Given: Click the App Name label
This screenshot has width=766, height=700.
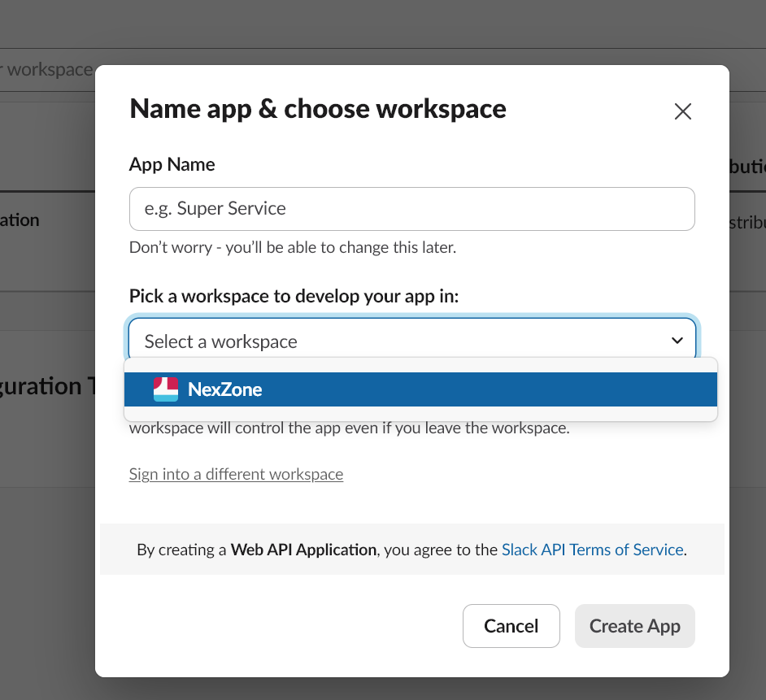Looking at the screenshot, I should coord(172,164).
